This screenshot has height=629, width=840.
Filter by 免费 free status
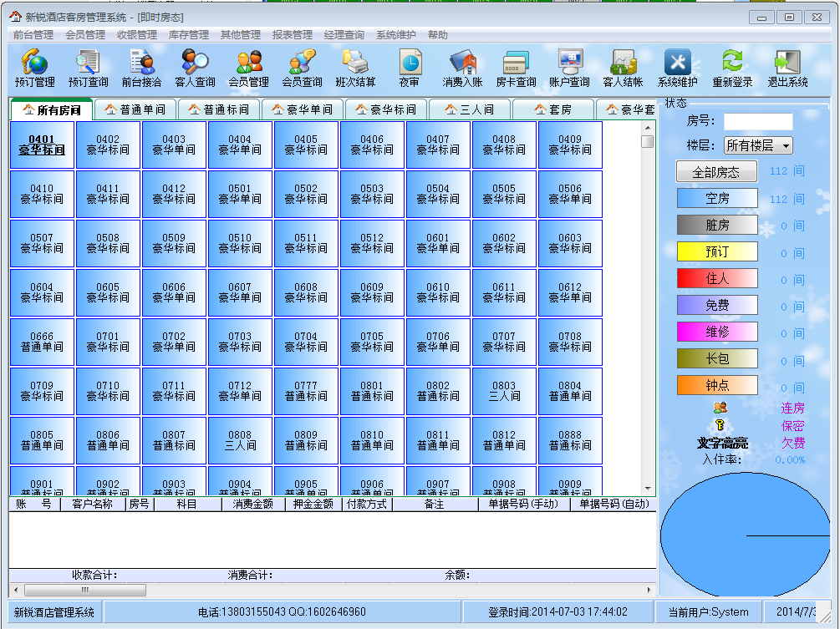717,305
